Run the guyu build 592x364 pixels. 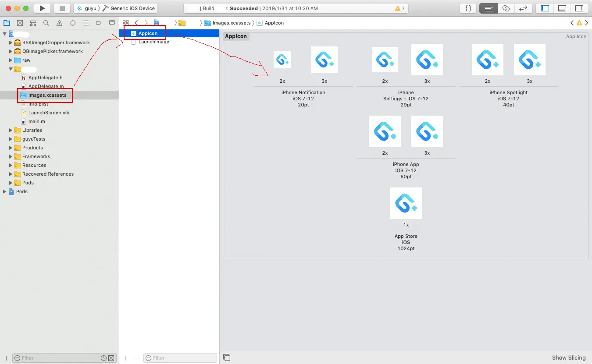(42, 8)
